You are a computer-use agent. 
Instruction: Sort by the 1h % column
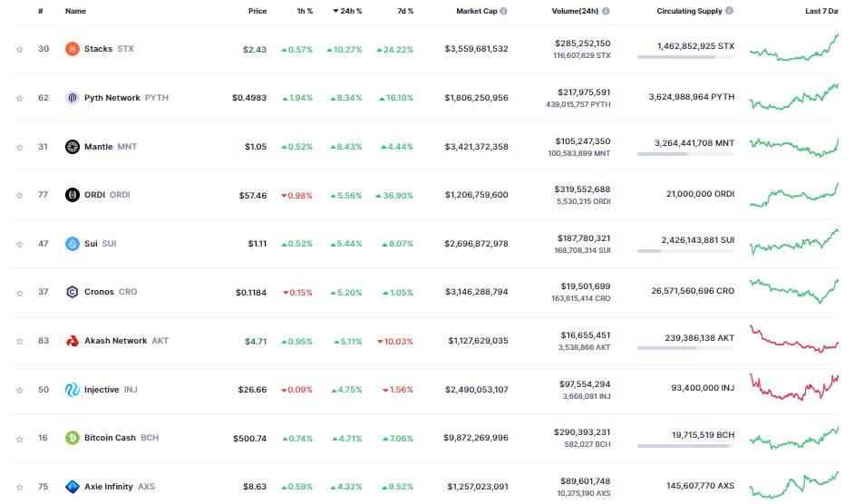[x=305, y=11]
